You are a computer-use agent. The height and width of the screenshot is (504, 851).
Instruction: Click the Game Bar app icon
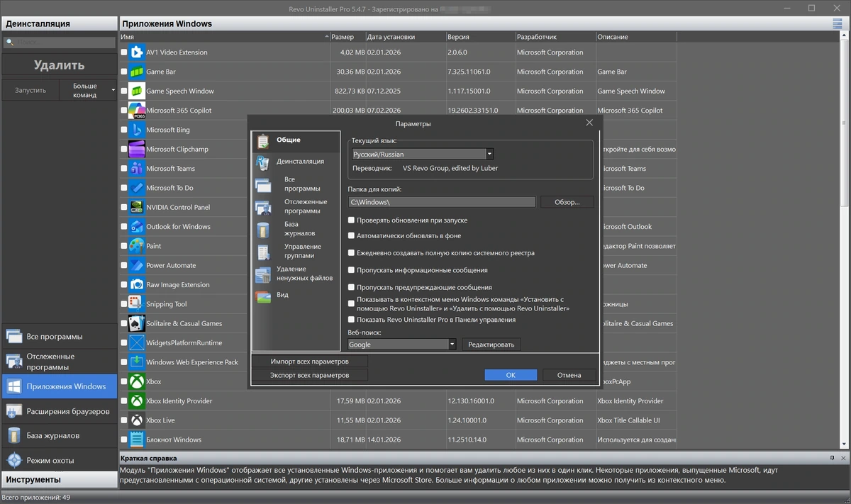coord(136,72)
